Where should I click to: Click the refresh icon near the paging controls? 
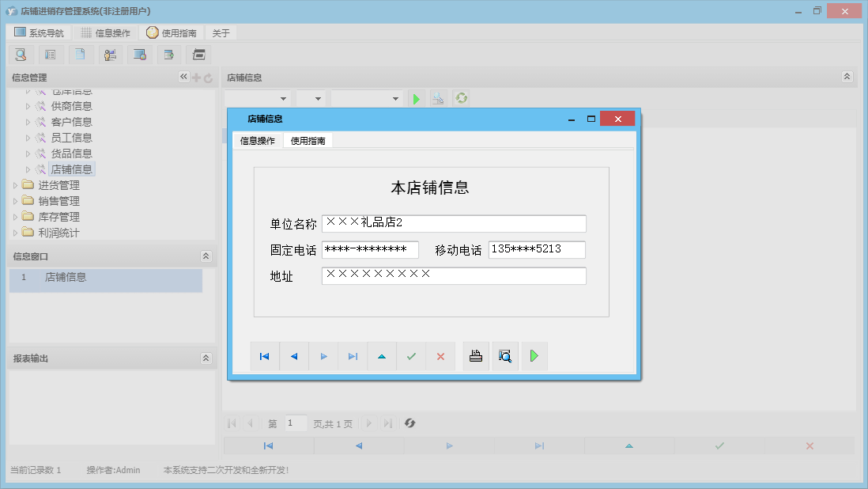pyautogui.click(x=409, y=423)
